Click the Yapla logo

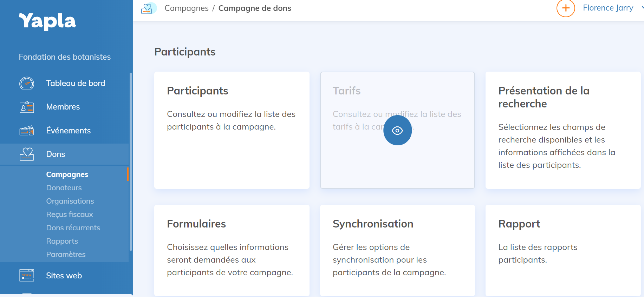coord(47,21)
